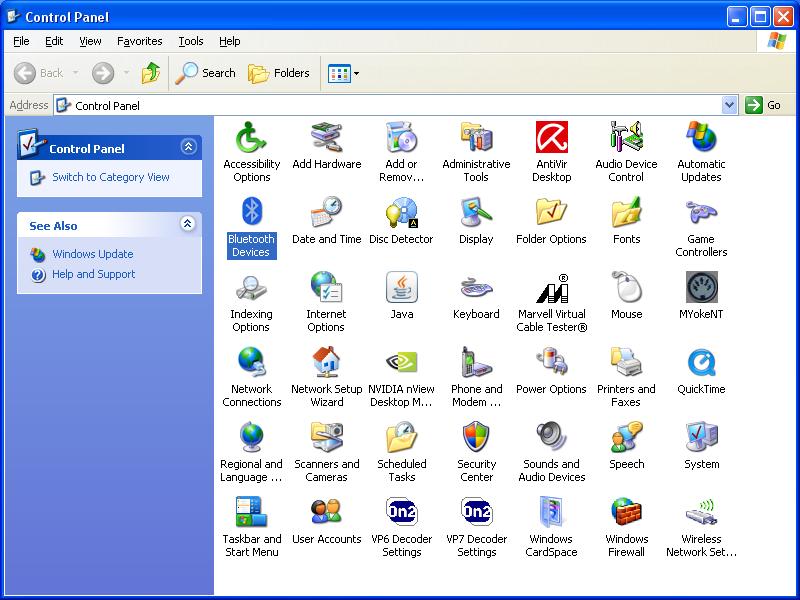Image resolution: width=800 pixels, height=600 pixels.
Task: Open Automatic Updates icon
Action: pos(702,138)
